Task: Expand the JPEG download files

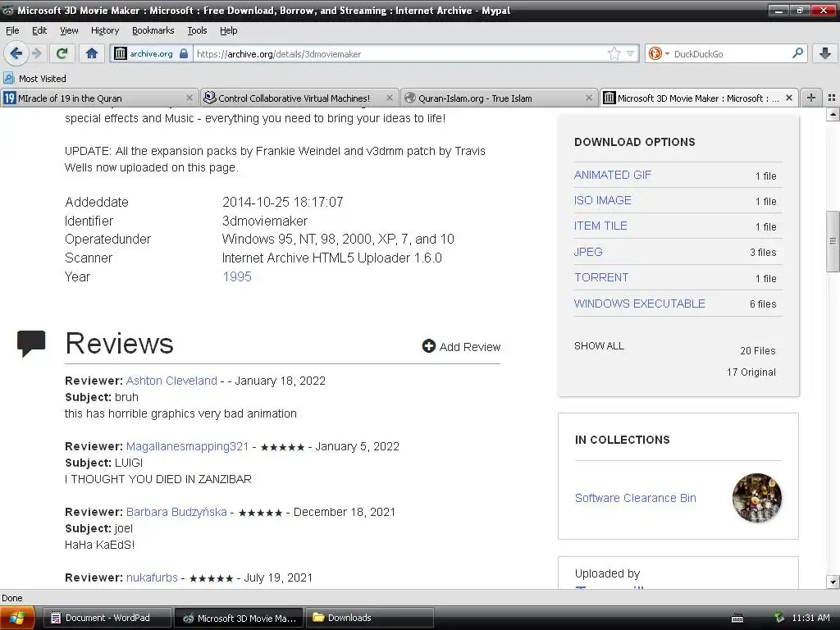Action: 588,252
